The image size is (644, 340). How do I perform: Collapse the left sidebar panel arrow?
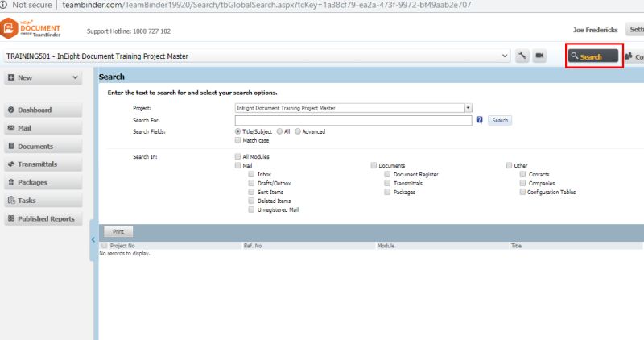click(x=93, y=239)
